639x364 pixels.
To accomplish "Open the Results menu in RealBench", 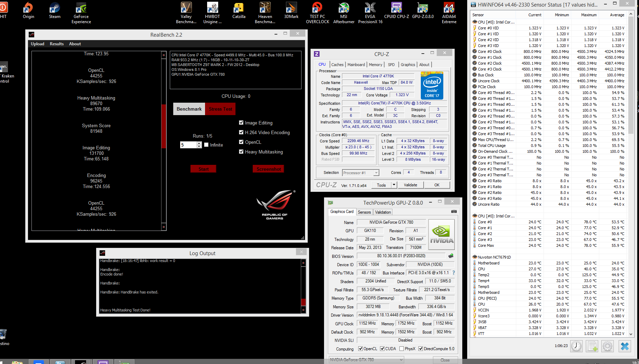I will point(57,44).
